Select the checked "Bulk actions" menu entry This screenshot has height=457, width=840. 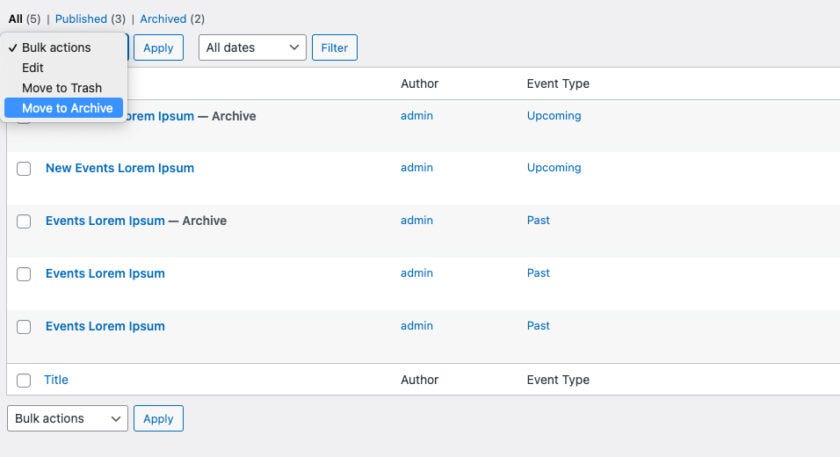56,47
